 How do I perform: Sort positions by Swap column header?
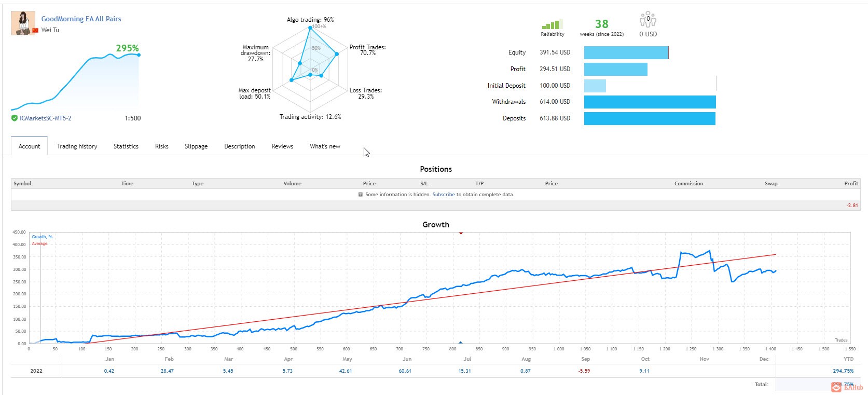click(x=771, y=184)
